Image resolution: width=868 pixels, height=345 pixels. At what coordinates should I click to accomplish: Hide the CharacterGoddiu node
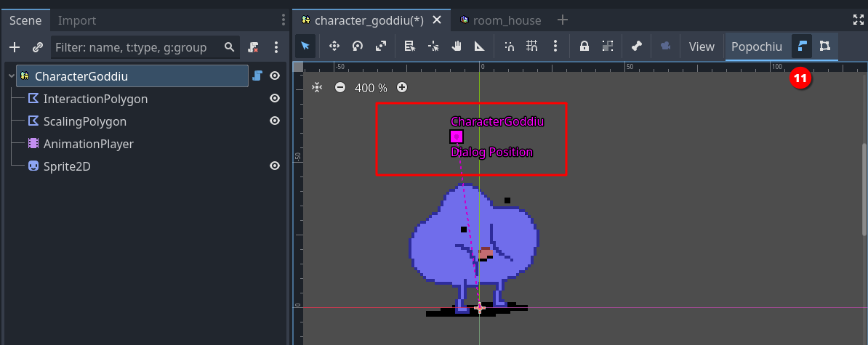point(275,76)
